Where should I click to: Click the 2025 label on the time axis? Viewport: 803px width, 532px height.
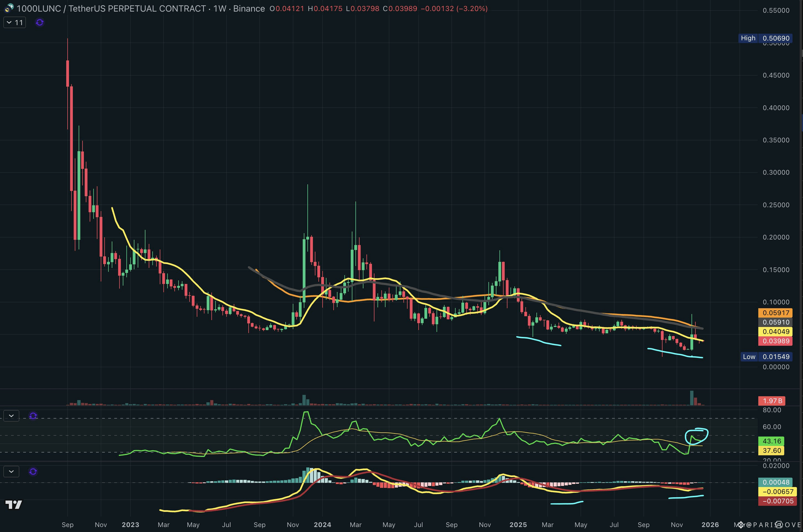point(518,525)
